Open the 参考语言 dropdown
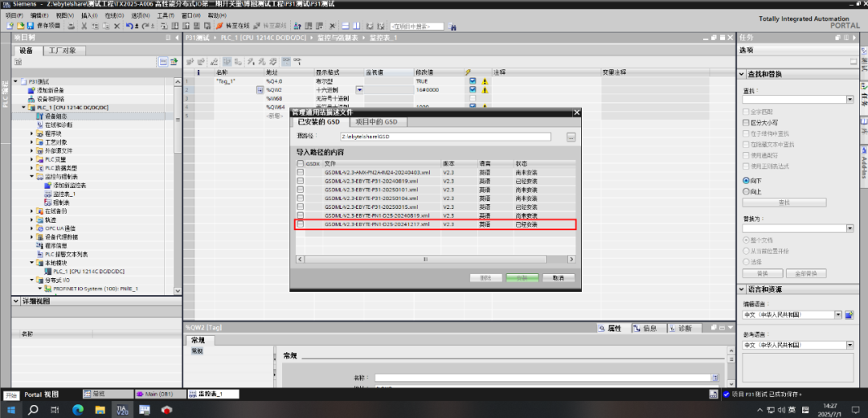 click(850, 345)
